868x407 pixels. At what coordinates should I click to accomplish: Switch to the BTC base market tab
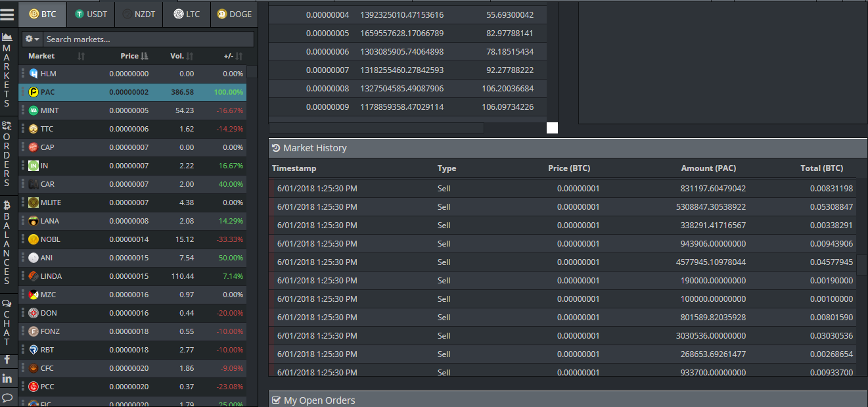coord(43,14)
